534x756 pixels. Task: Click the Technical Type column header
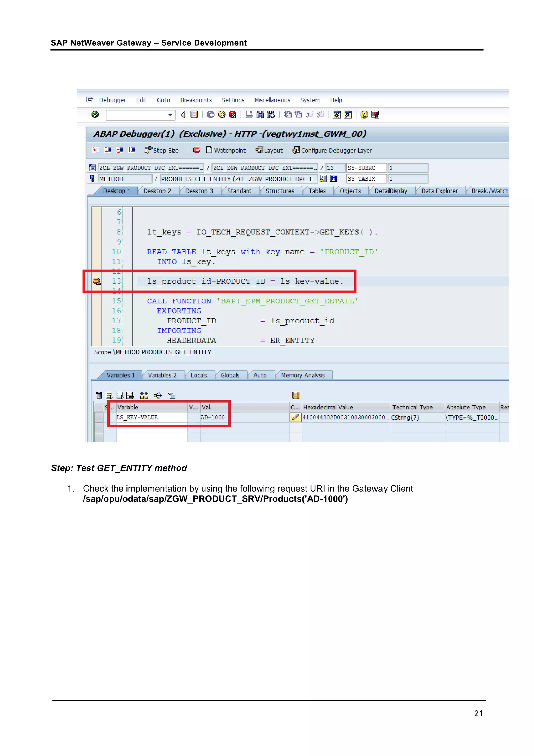417,407
